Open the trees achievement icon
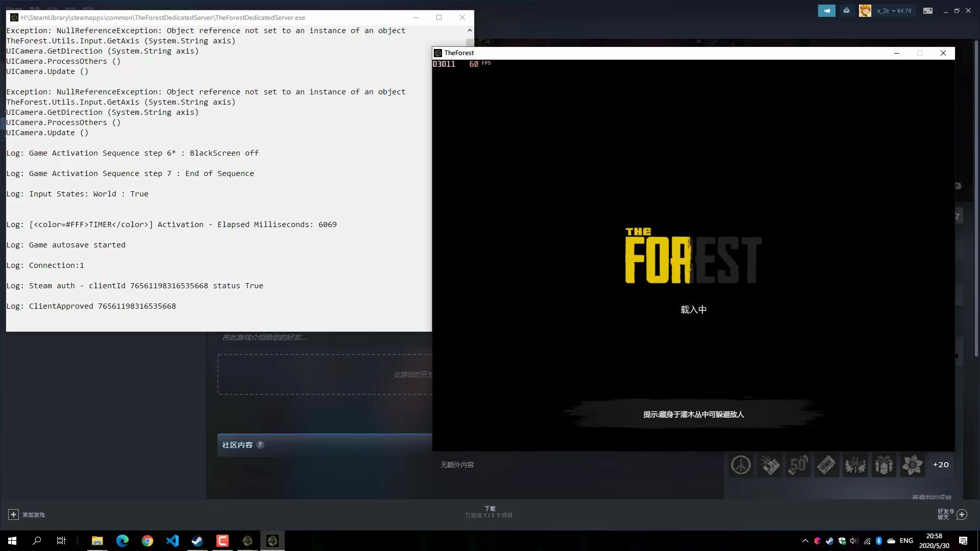The width and height of the screenshot is (980, 551). pos(855,465)
